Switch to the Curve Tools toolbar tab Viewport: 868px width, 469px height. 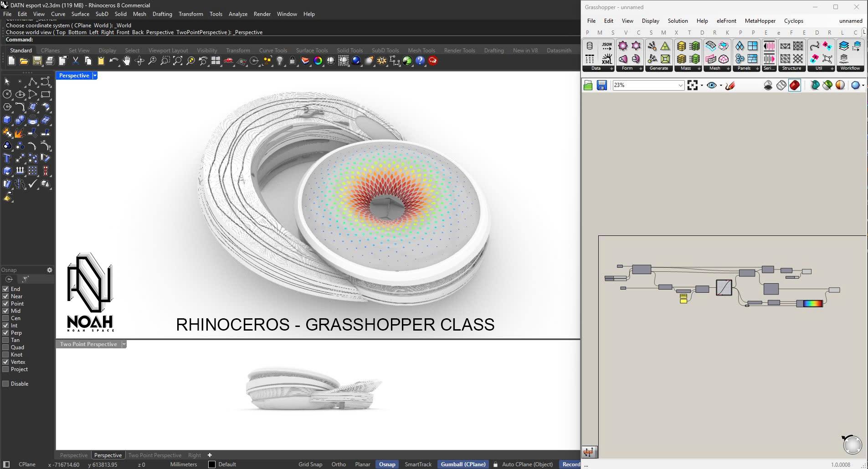(x=273, y=51)
